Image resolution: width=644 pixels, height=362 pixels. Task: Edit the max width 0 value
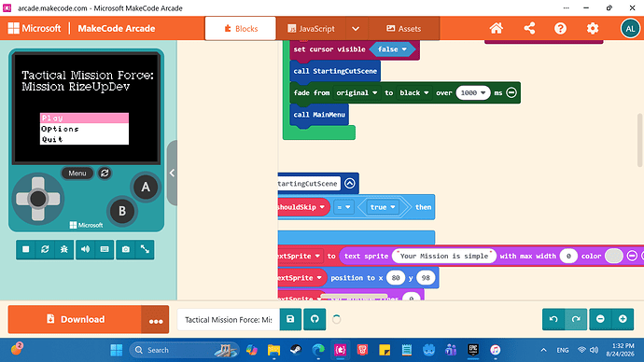point(568,256)
